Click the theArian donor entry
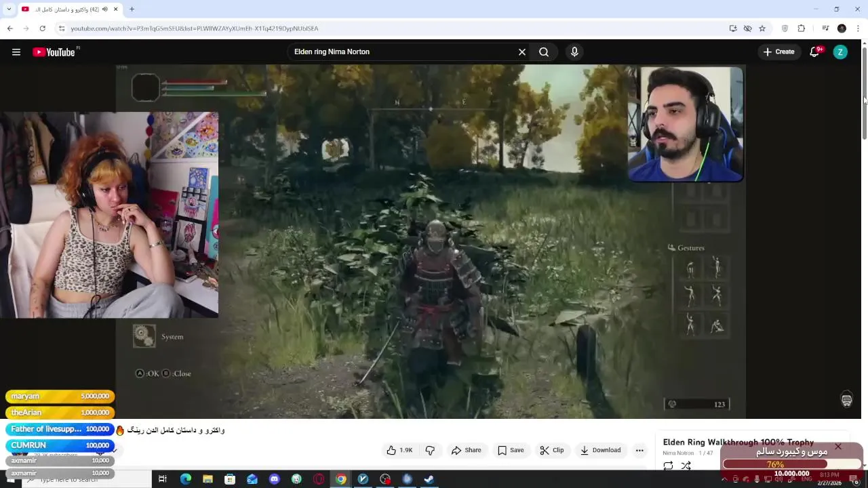Screen dimensions: 868x488 pos(60,412)
